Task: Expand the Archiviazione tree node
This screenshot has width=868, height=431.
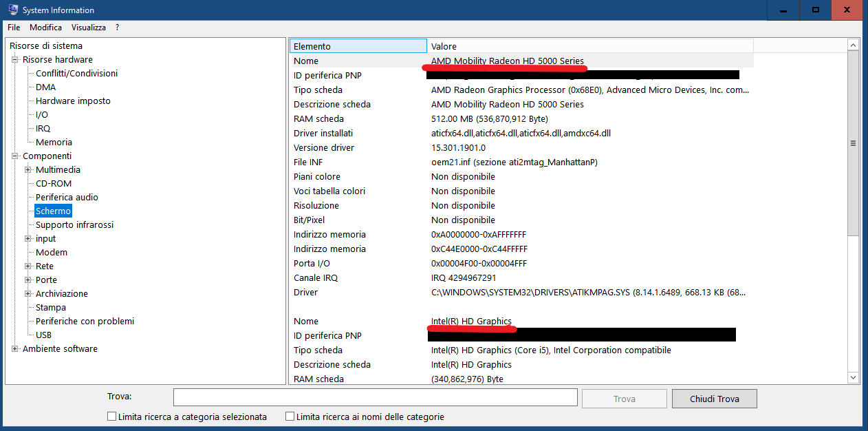Action: click(28, 294)
